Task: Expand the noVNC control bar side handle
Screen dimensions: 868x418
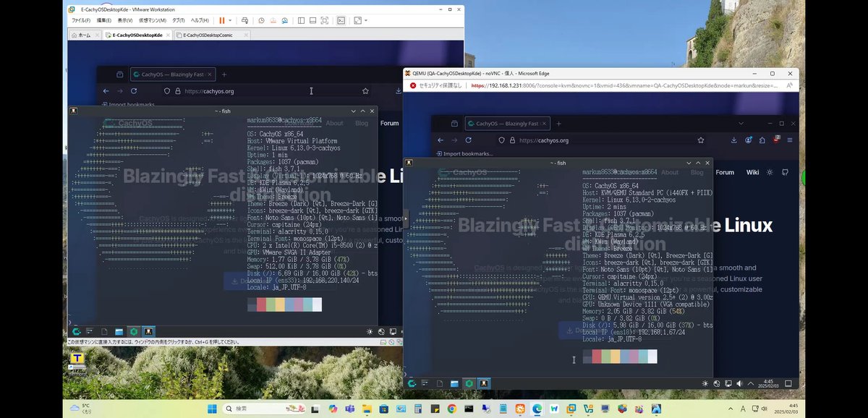Action: (x=406, y=218)
